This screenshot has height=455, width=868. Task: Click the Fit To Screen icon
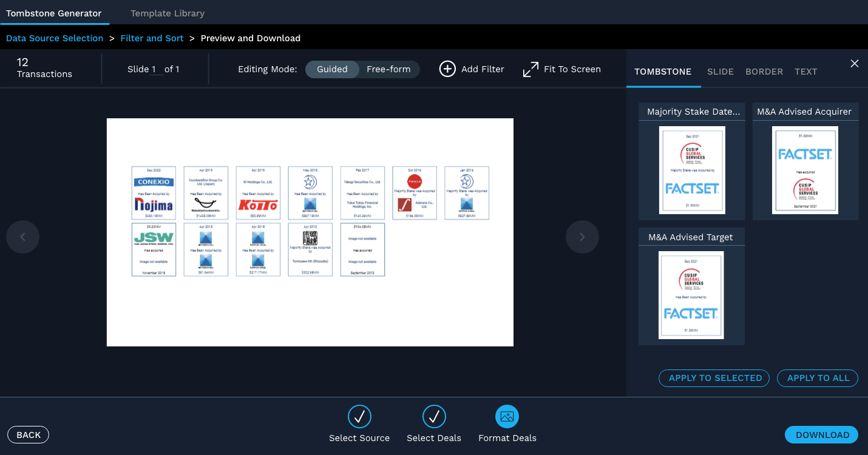[531, 69]
